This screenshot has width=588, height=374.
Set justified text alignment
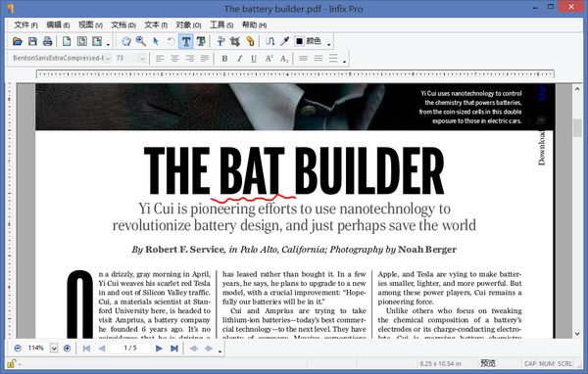pos(205,59)
